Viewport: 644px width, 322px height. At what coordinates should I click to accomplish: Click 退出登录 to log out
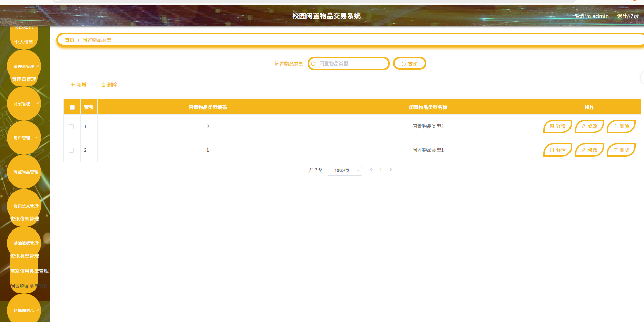coord(628,16)
